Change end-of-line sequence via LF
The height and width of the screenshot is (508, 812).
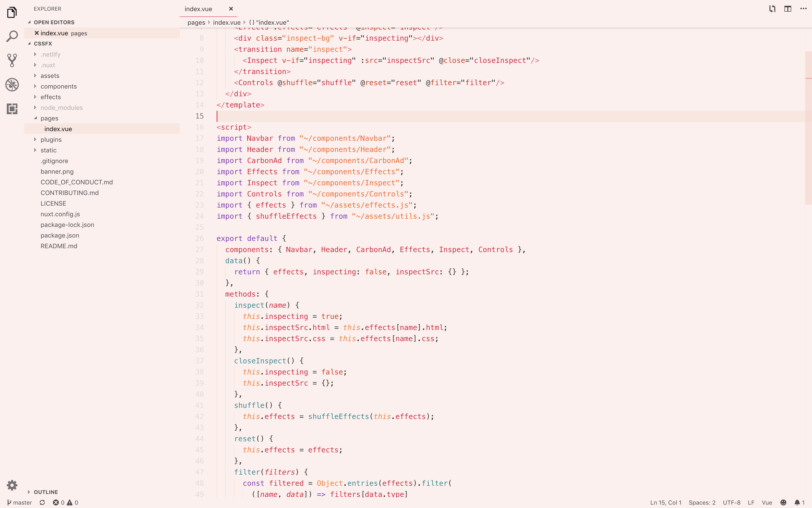click(x=751, y=502)
